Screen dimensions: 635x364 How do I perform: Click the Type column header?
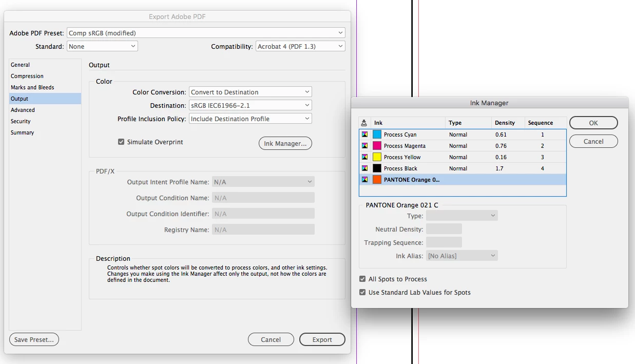click(468, 123)
